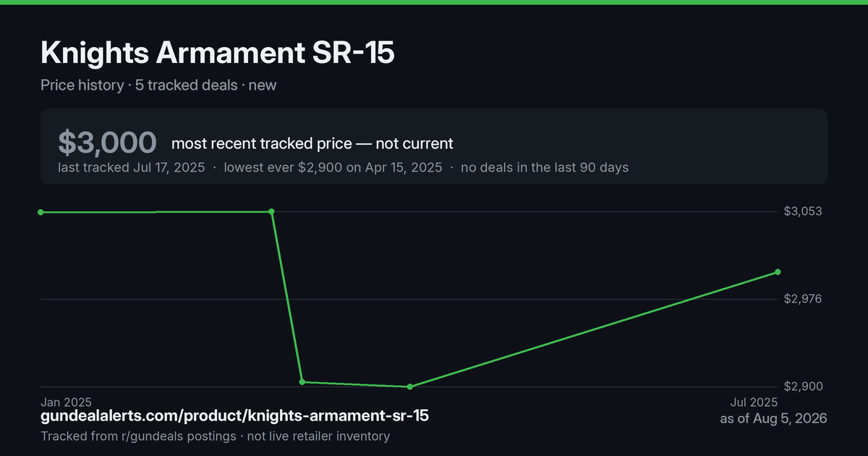
Task: Click 'most recent tracked price — not current'
Action: [x=312, y=143]
